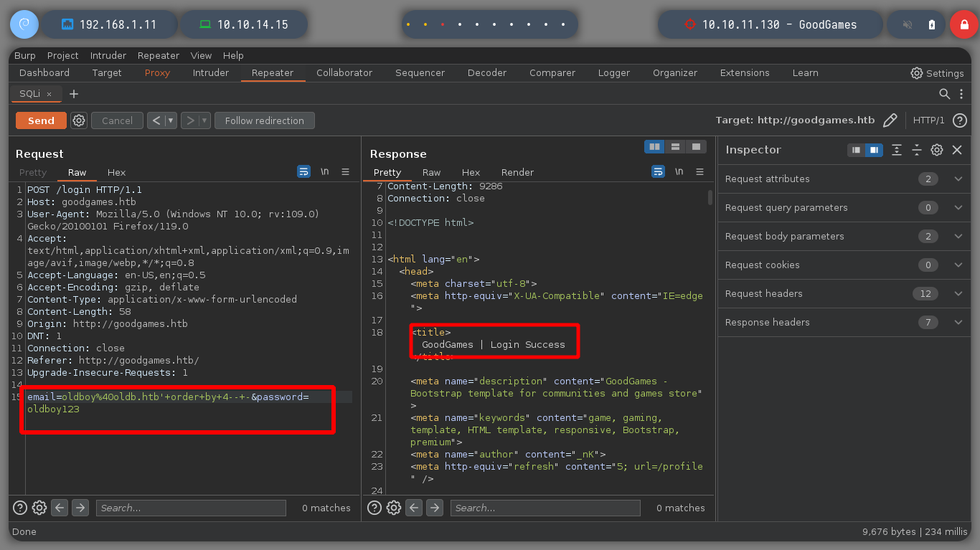Screen dimensions: 980x550
Task: Jump to previous request search match
Action: (60, 508)
